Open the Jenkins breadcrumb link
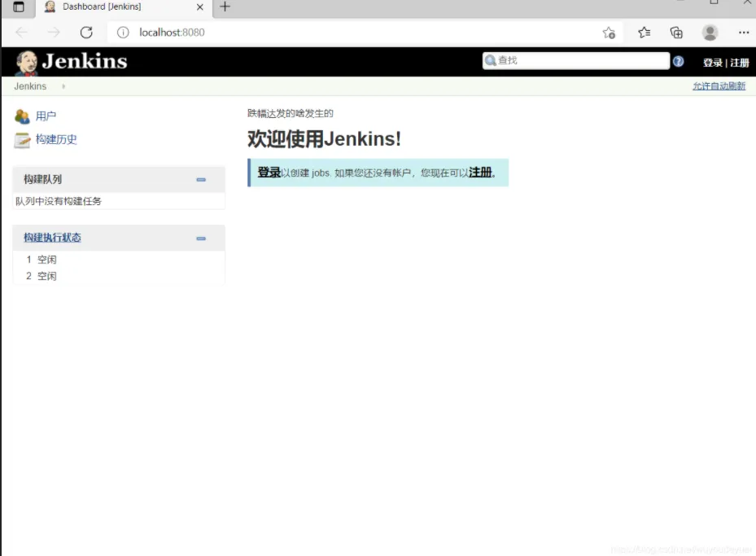The height and width of the screenshot is (556, 756). point(30,86)
